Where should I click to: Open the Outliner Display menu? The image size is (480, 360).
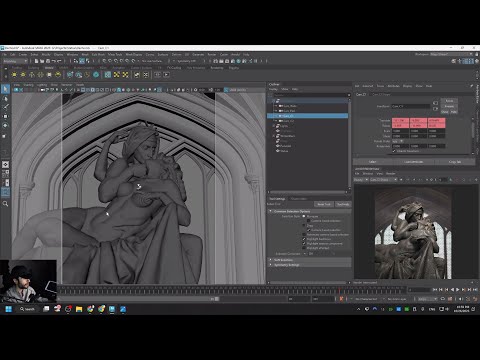pyautogui.click(x=273, y=89)
